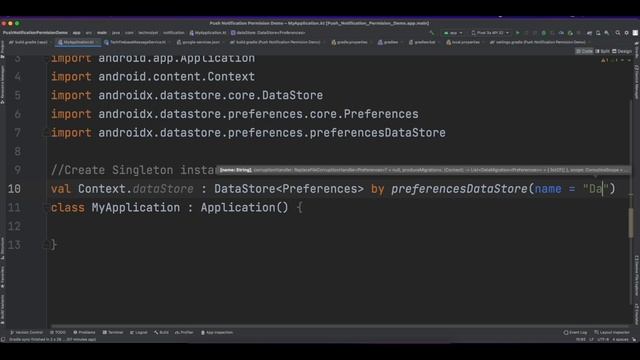Click the 'class MyApplication' declaration text
Image resolution: width=640 pixels, height=360 pixels.
115,208
